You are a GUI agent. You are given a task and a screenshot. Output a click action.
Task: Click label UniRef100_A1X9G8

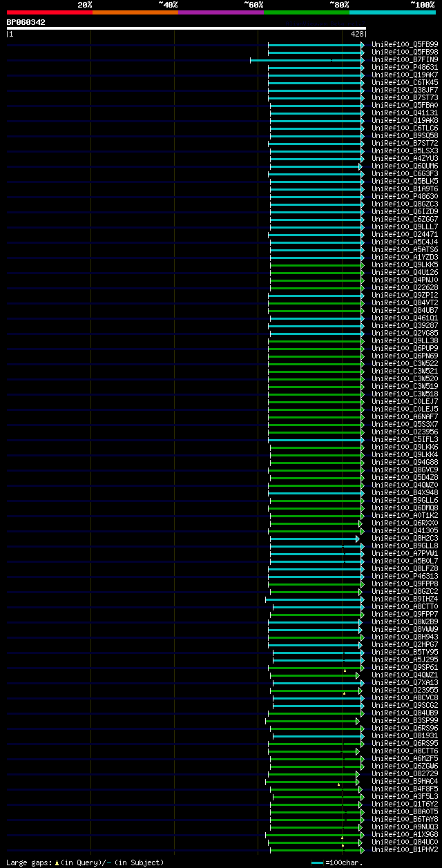[x=405, y=835]
